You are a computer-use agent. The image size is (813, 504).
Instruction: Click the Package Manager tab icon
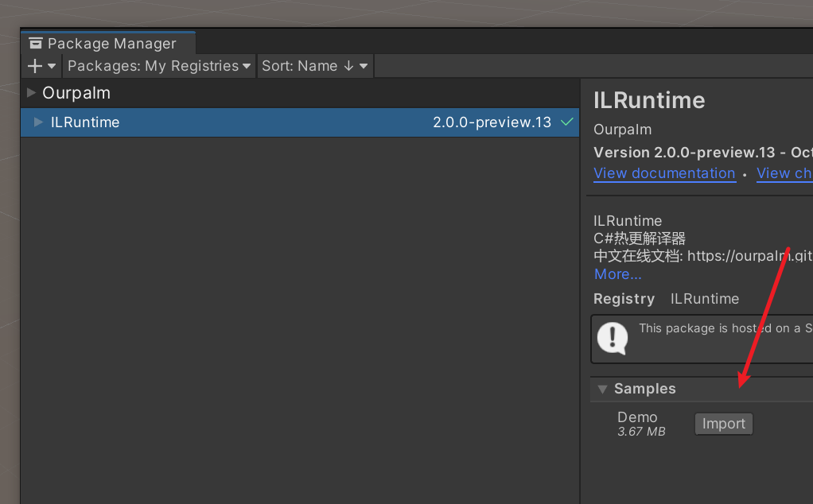(x=36, y=44)
